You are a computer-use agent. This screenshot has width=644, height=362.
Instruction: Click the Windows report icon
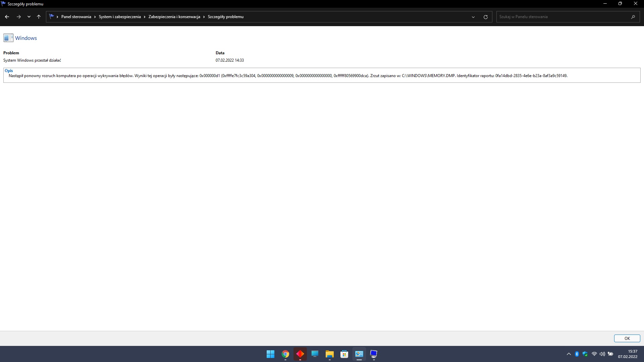point(8,38)
